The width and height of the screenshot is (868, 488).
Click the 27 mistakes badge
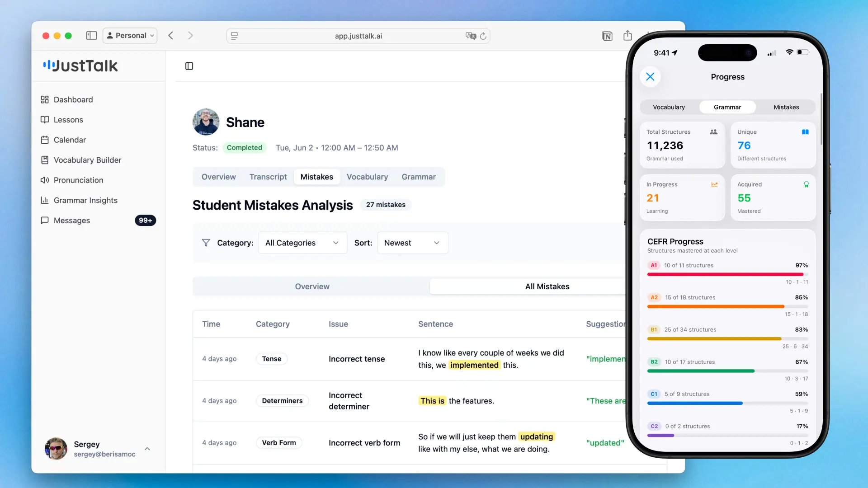click(x=386, y=205)
